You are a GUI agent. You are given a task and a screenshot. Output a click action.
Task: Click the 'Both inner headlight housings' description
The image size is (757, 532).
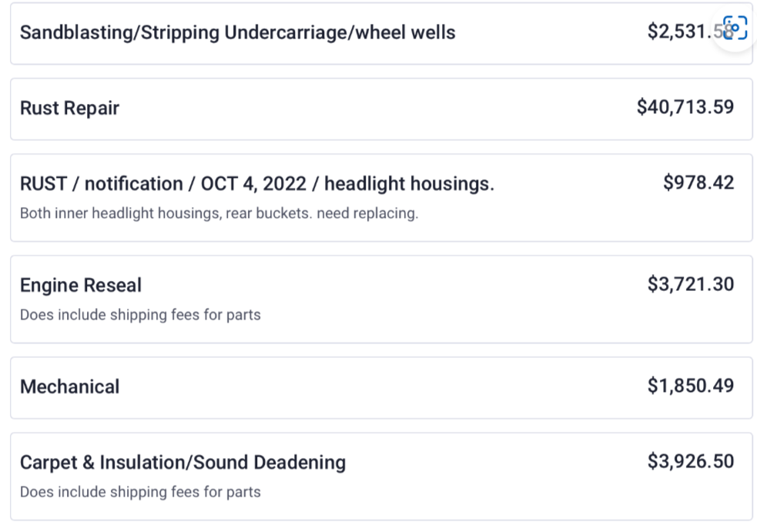tap(219, 213)
